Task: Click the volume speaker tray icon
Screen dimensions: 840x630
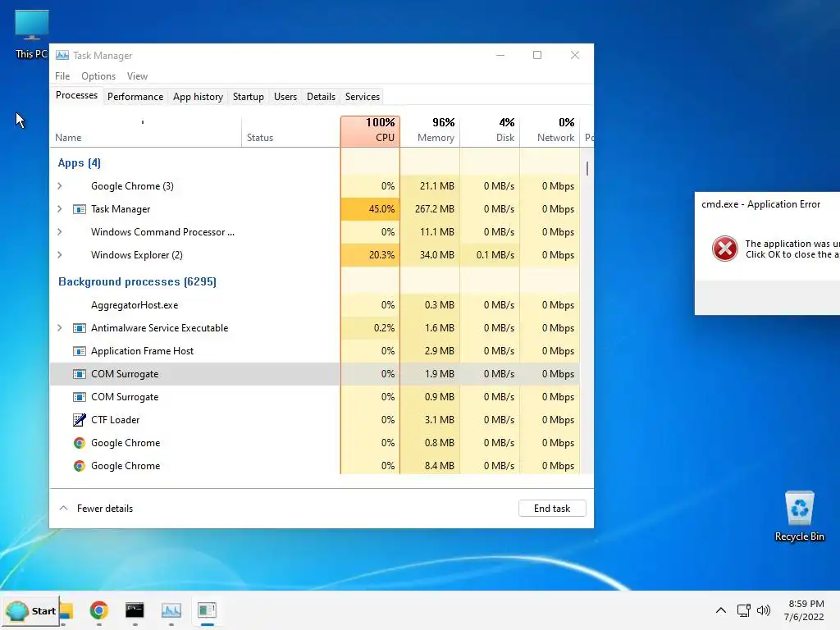Action: pyautogui.click(x=764, y=610)
